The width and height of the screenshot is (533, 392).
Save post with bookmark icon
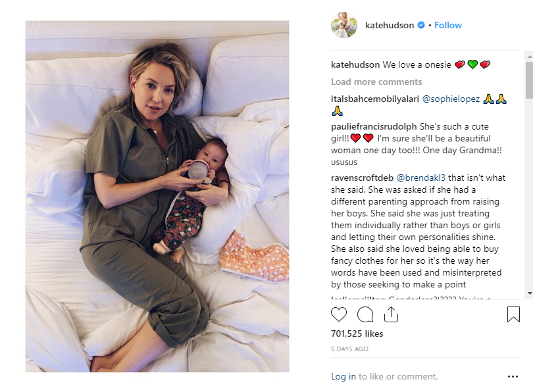[x=513, y=314]
